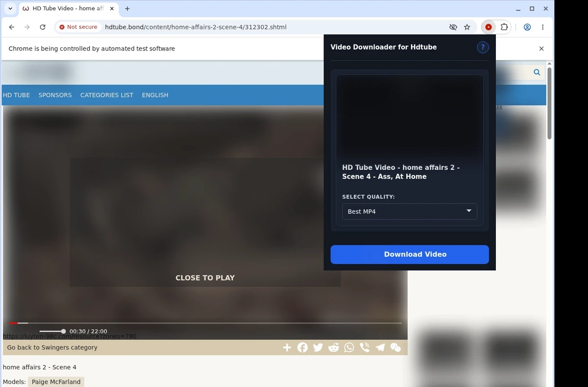Viewport: 588px width, 387px height.
Task: Open the CATEGORIES LIST menu item
Action: (x=107, y=95)
